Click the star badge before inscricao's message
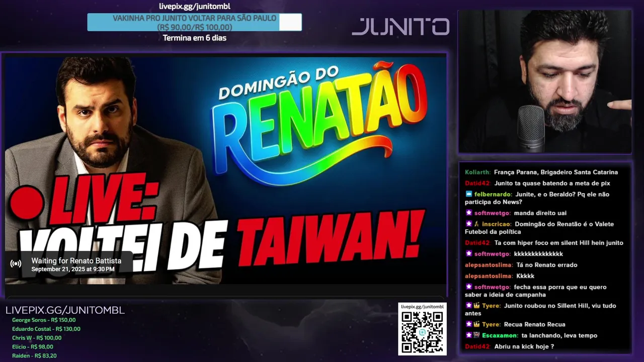644x362 pixels. [x=468, y=224]
